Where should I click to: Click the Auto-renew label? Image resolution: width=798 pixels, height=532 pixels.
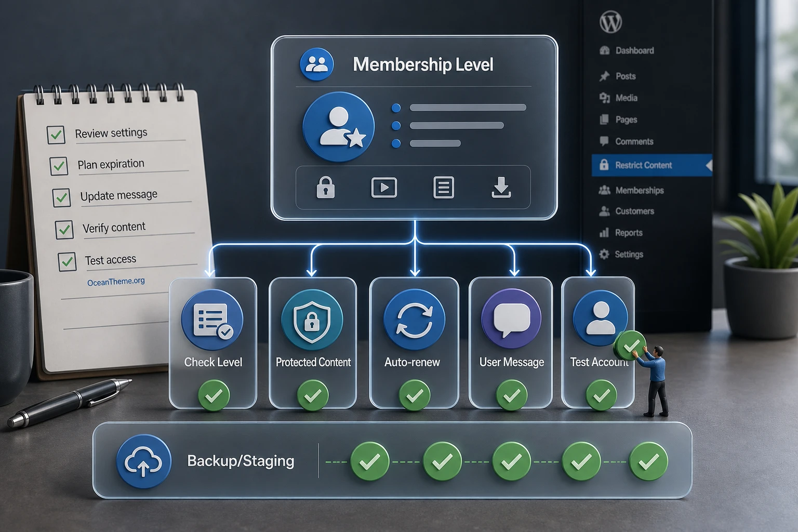coord(412,362)
